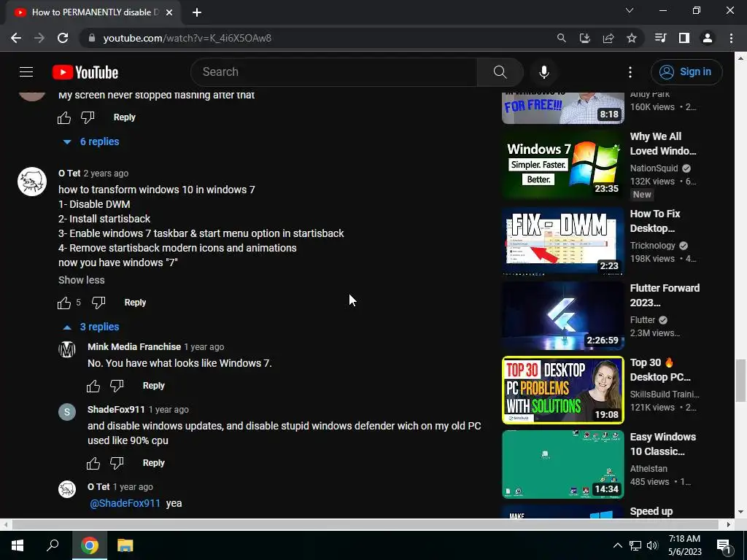Open Flutter Forward 2023 video thumbnail
This screenshot has width=747, height=560.
(562, 315)
